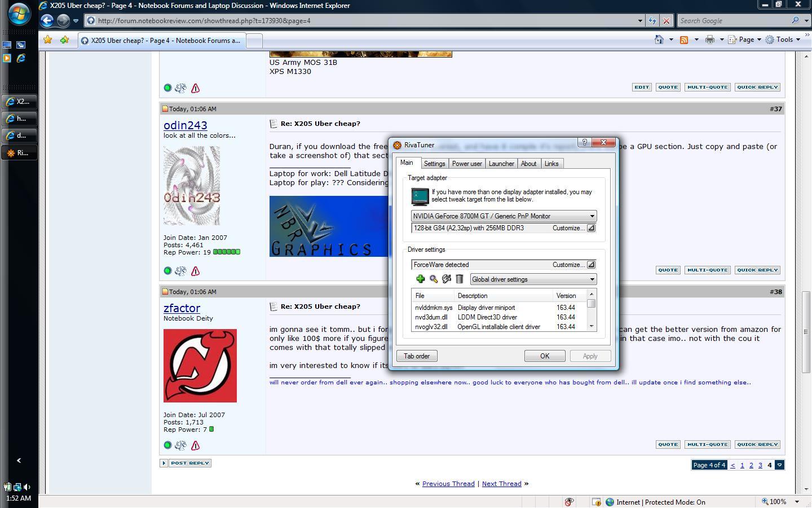Open the Launcher tab in RivaTuner
812x508 pixels.
501,164
